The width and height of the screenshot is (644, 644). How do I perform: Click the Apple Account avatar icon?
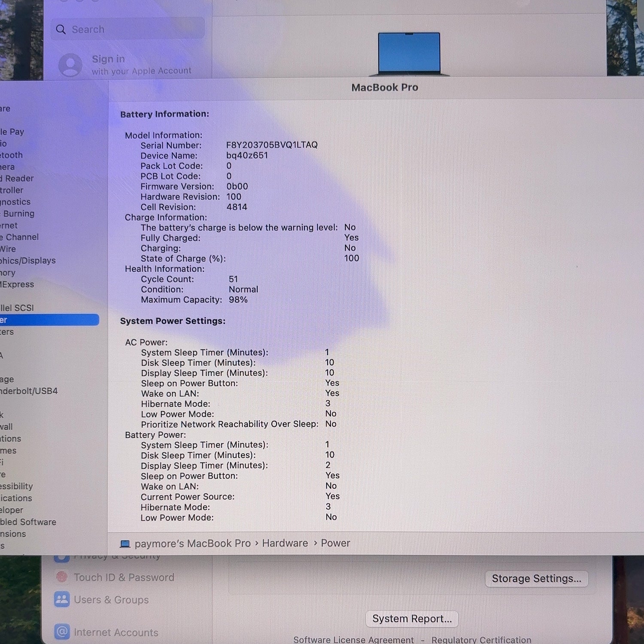pos(70,65)
